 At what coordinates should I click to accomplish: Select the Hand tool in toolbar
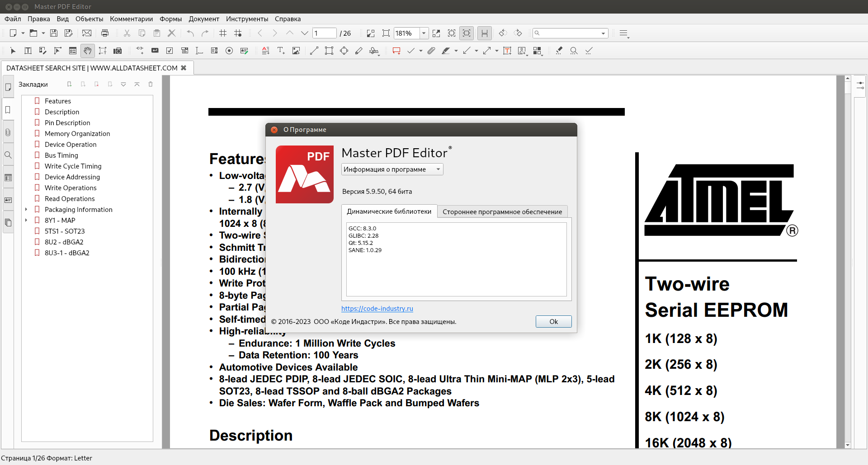tap(87, 51)
